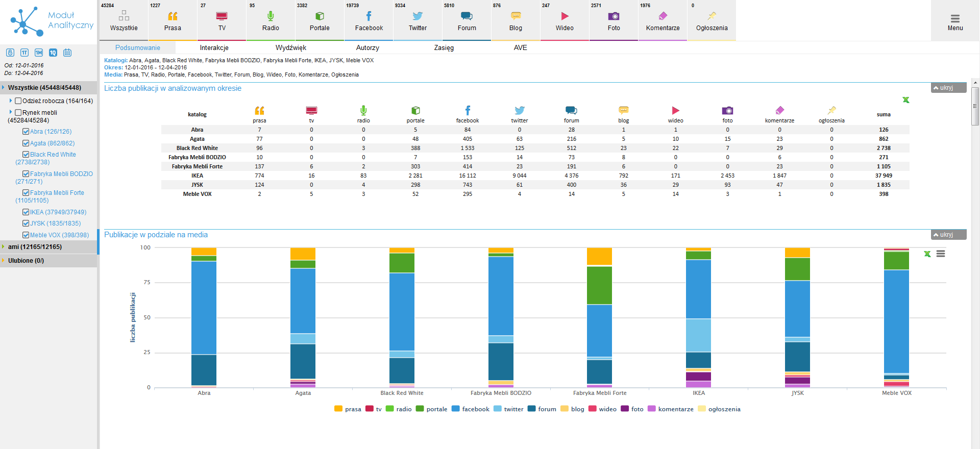The height and width of the screenshot is (449, 980).
Task: Filter by Twitter in top bar
Action: (x=418, y=20)
